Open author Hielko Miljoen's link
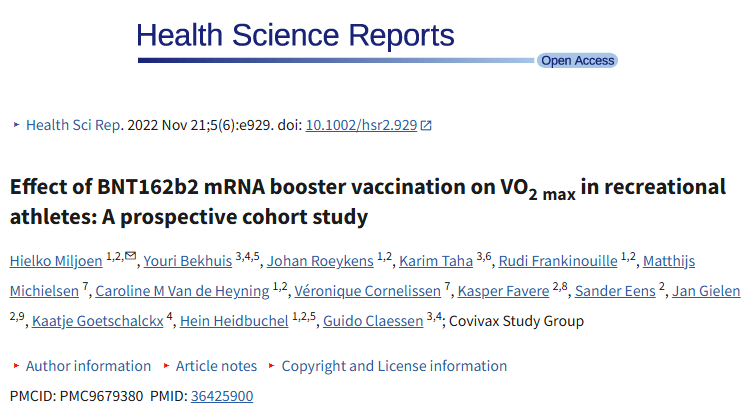Image resolution: width=755 pixels, height=418 pixels. coord(56,261)
